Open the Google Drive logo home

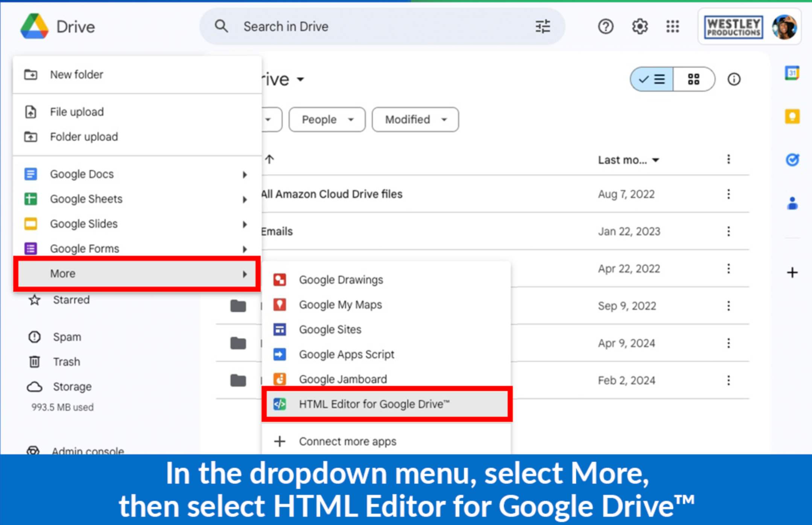coord(58,27)
